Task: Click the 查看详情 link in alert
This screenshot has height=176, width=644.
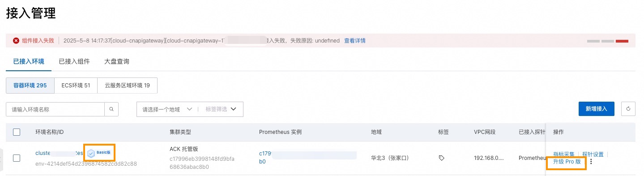Action: 355,40
